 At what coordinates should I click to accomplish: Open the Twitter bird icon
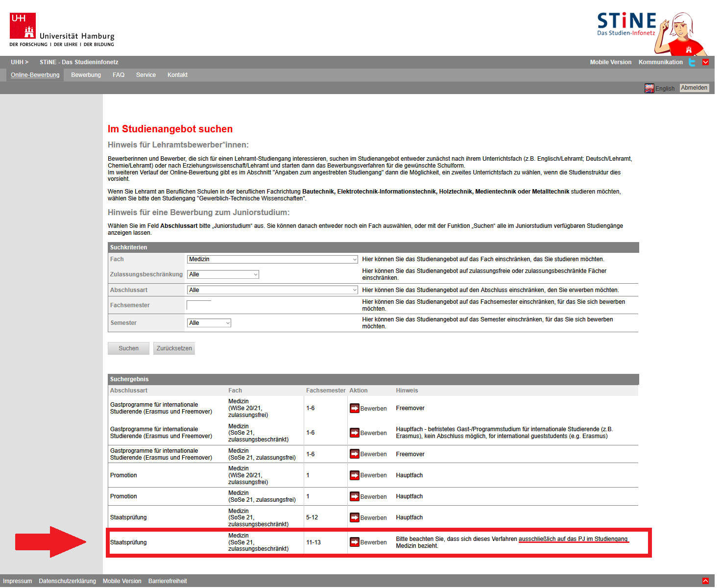692,62
